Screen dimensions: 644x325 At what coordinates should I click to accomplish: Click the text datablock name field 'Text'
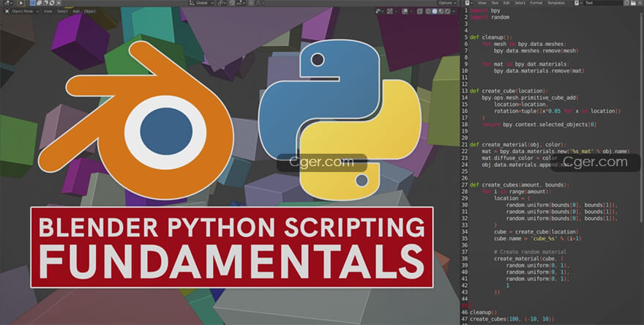[603, 3]
